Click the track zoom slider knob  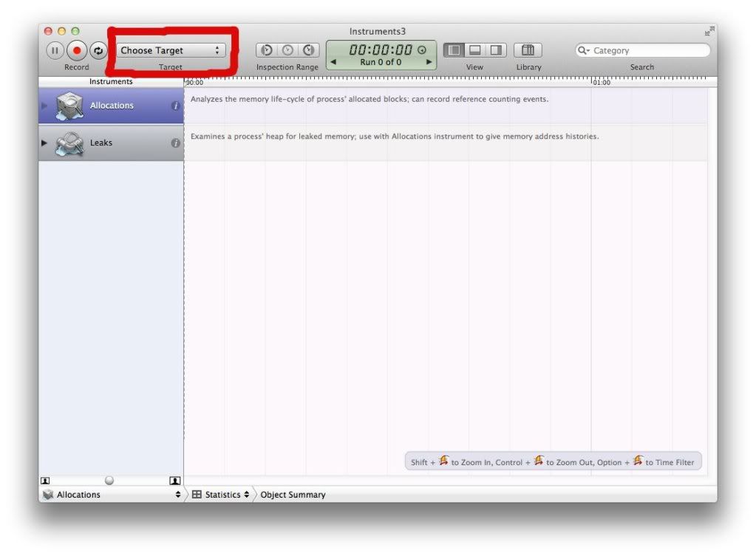[x=109, y=481]
